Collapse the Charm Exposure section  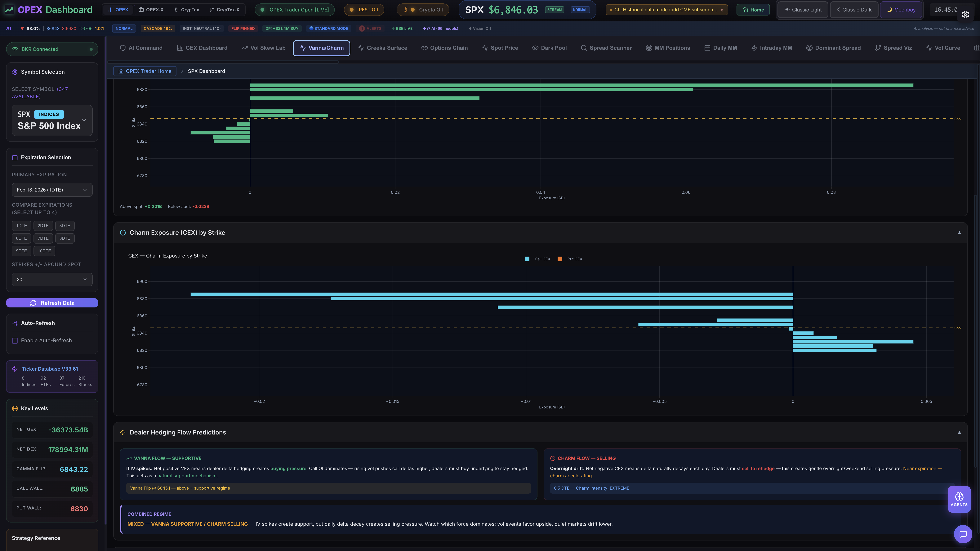click(x=960, y=232)
